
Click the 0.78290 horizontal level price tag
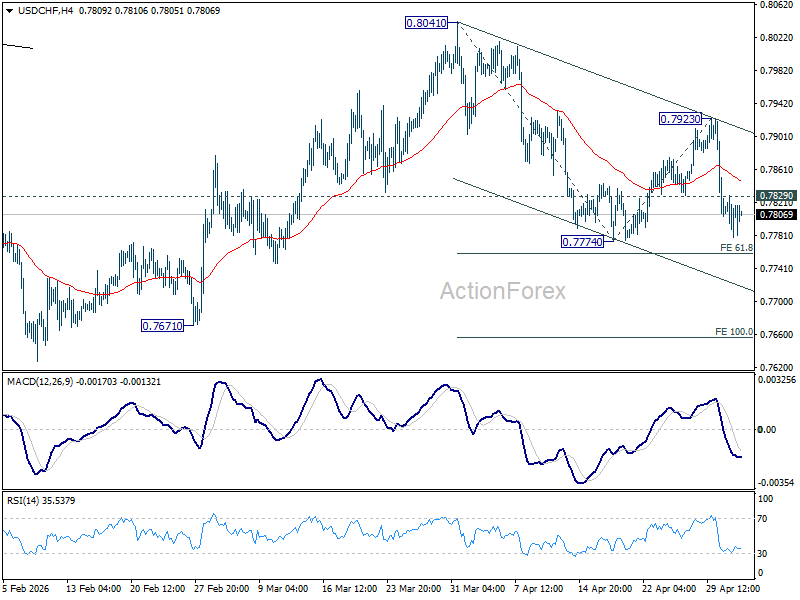click(776, 196)
